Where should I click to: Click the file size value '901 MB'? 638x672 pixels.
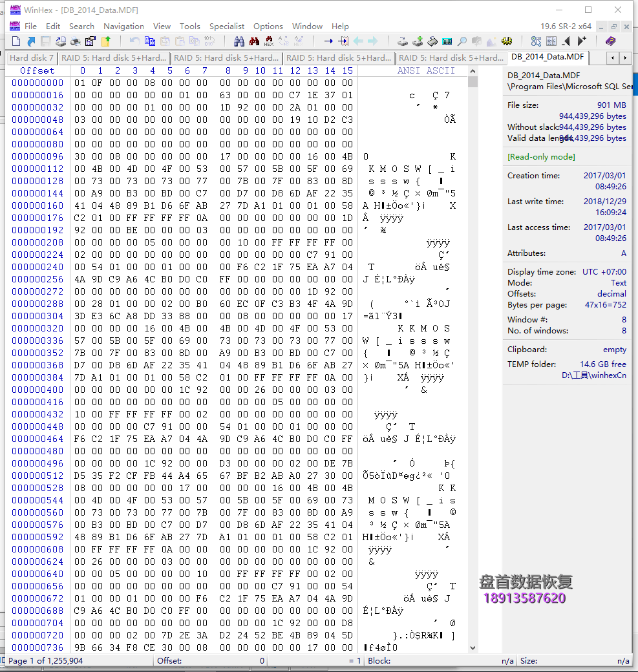(x=611, y=105)
